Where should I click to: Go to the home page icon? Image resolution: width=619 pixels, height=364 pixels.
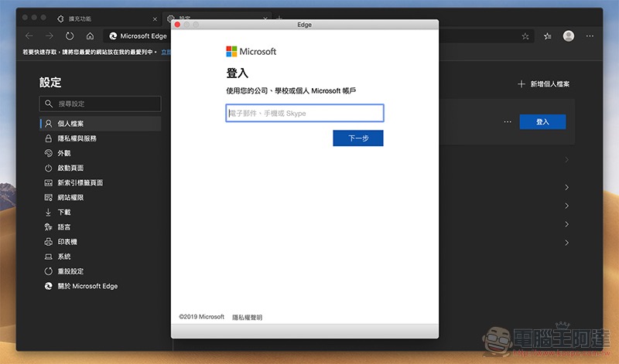(91, 36)
